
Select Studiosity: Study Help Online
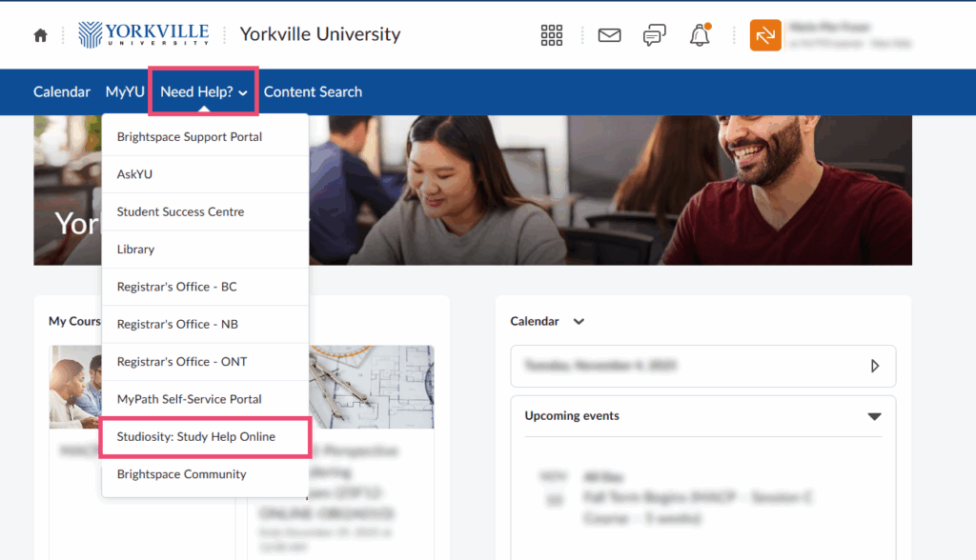click(196, 437)
